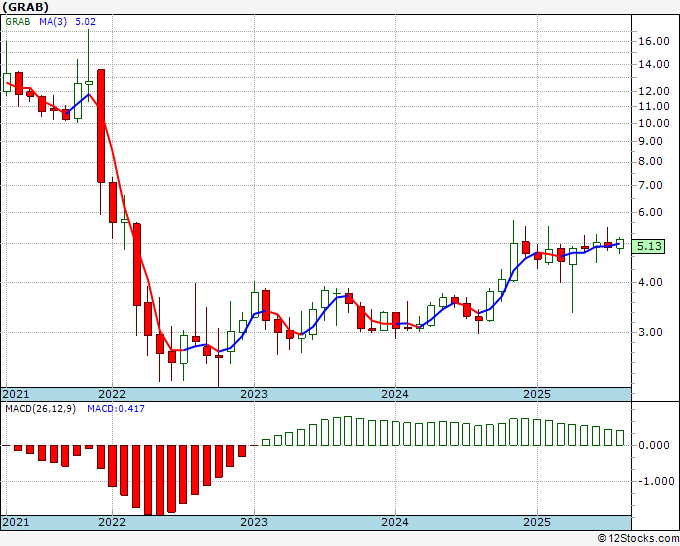The width and height of the screenshot is (680, 546).
Task: Click the 12.00 price axis label
Action: coord(654,92)
